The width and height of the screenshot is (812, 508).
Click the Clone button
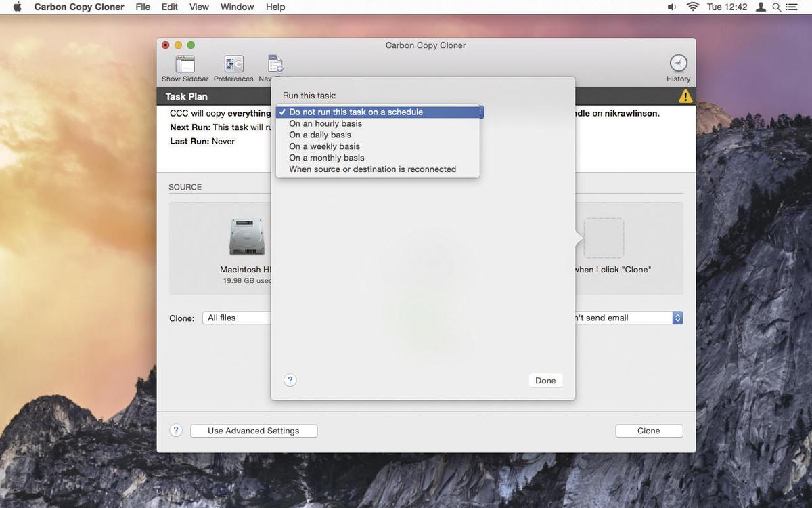(x=648, y=431)
